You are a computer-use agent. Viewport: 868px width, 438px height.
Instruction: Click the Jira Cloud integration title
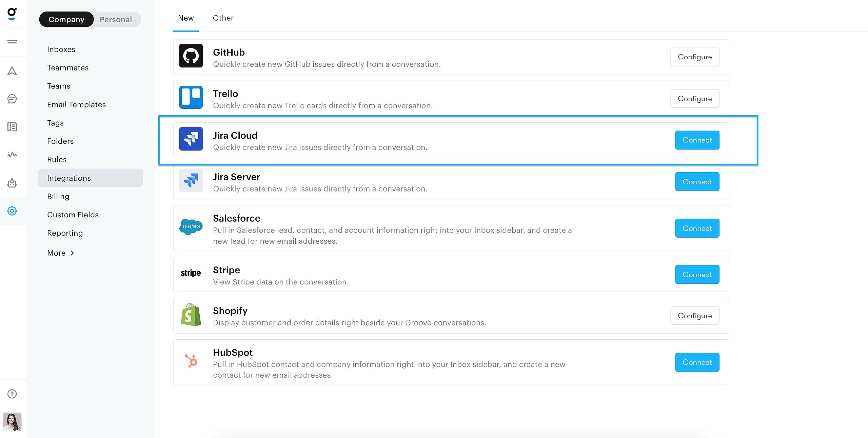(x=235, y=135)
